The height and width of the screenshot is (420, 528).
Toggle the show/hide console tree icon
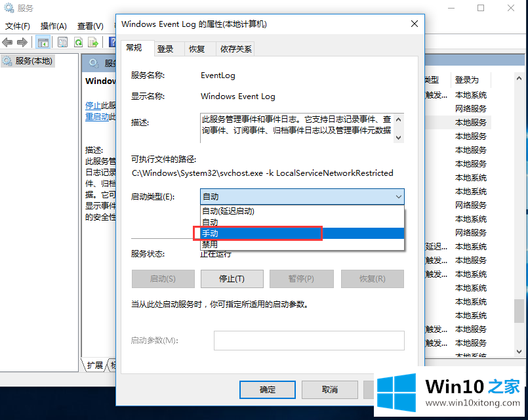tap(43, 43)
